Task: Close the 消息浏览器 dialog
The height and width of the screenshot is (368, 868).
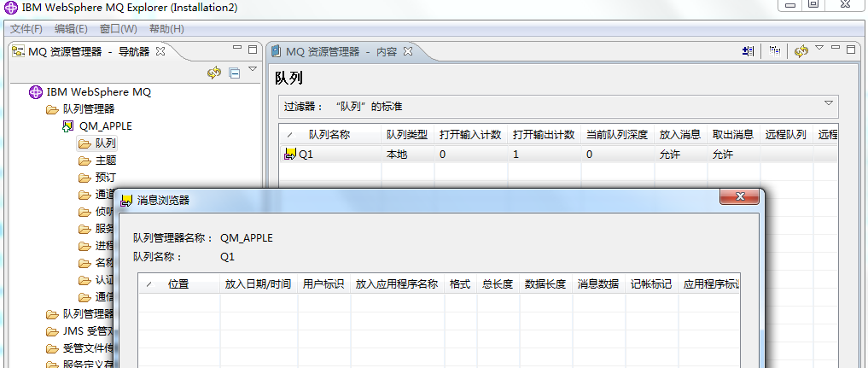Action: (x=739, y=196)
